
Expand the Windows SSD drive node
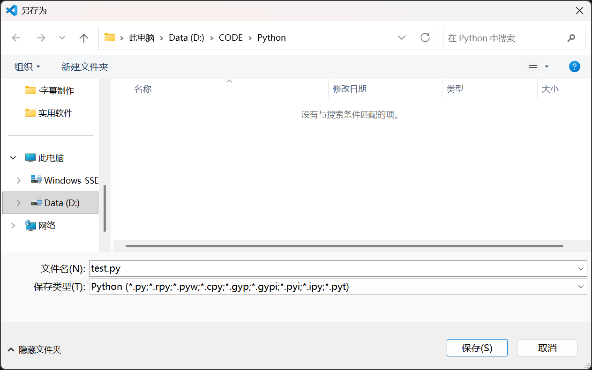coord(18,180)
